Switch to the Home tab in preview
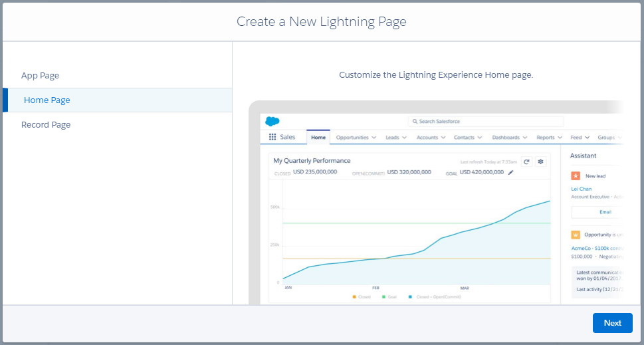Screen dimensions: 644x345 tap(318, 138)
